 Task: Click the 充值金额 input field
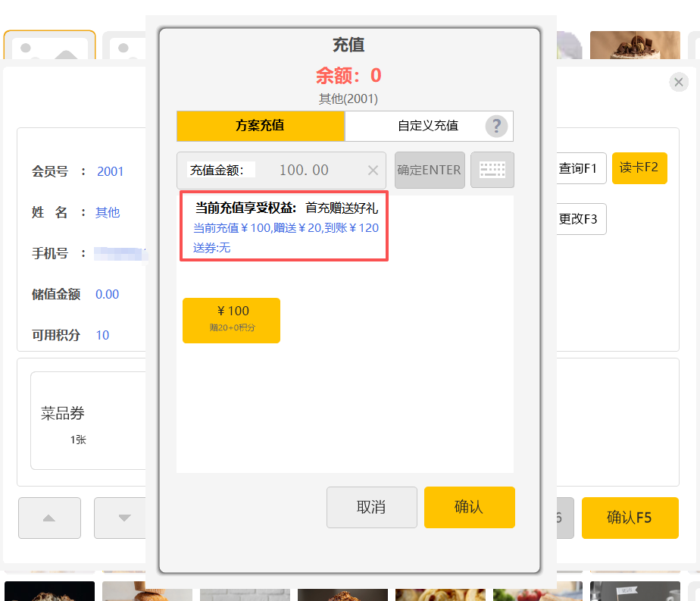[303, 171]
